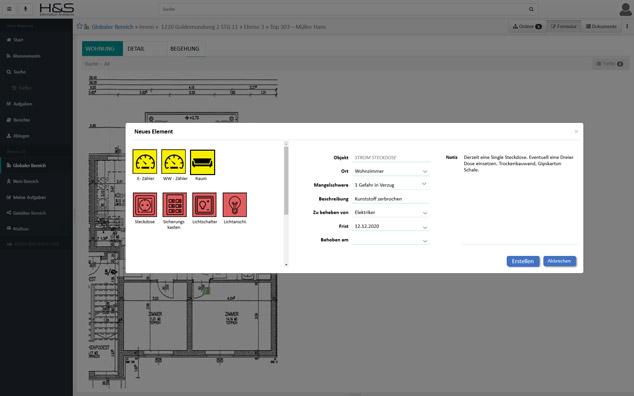Click the scrollbar down arrow in icon list
Viewport: 634px width, 396px height.
point(286,265)
